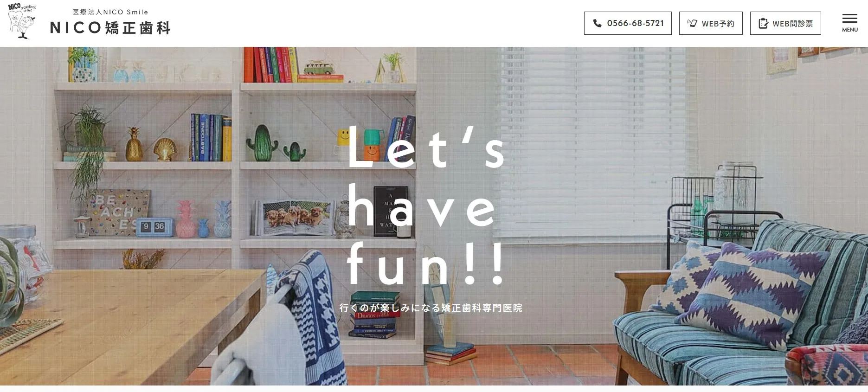Click the 医療法人NICO Smile text
This screenshot has width=868, height=392.
[110, 12]
